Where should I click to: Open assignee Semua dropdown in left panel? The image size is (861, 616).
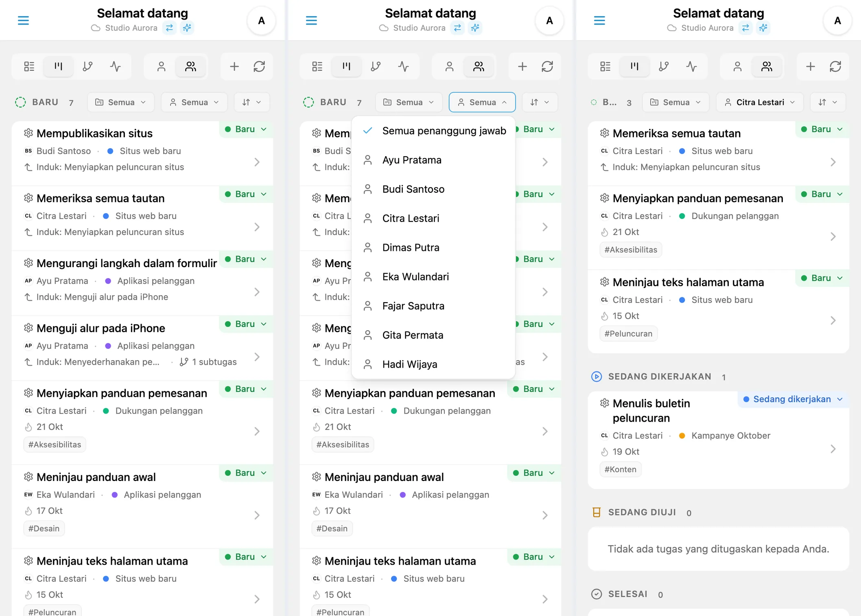194,102
